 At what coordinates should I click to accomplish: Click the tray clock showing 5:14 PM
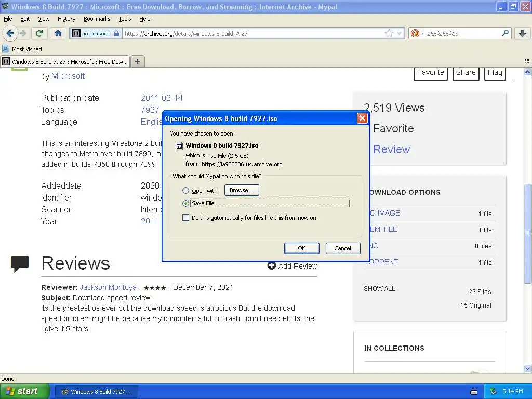tap(512, 391)
